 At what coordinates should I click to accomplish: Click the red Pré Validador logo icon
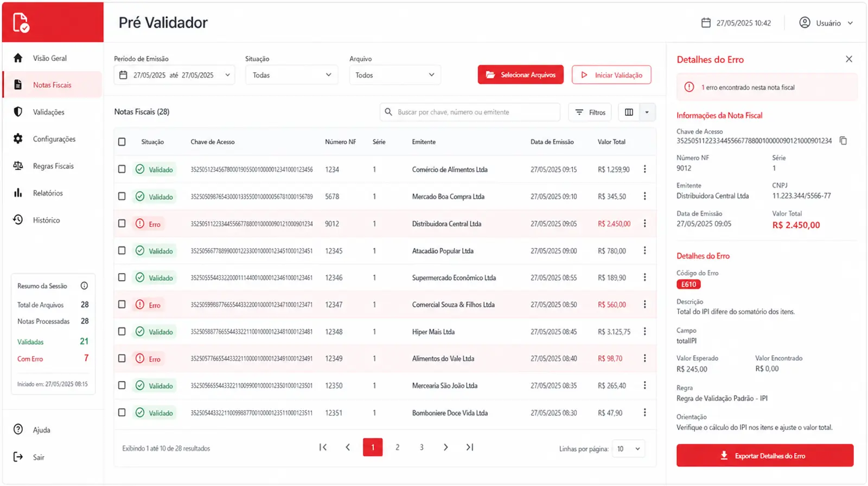21,23
